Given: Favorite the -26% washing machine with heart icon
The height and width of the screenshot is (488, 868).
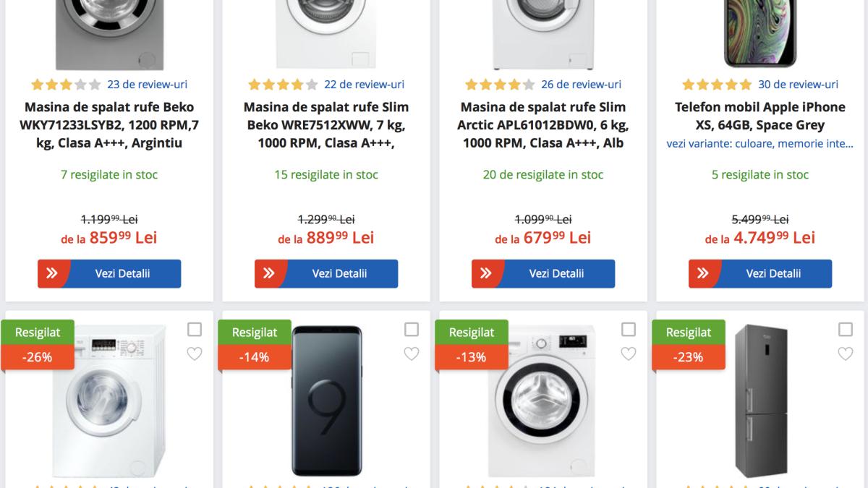Looking at the screenshot, I should click(194, 354).
